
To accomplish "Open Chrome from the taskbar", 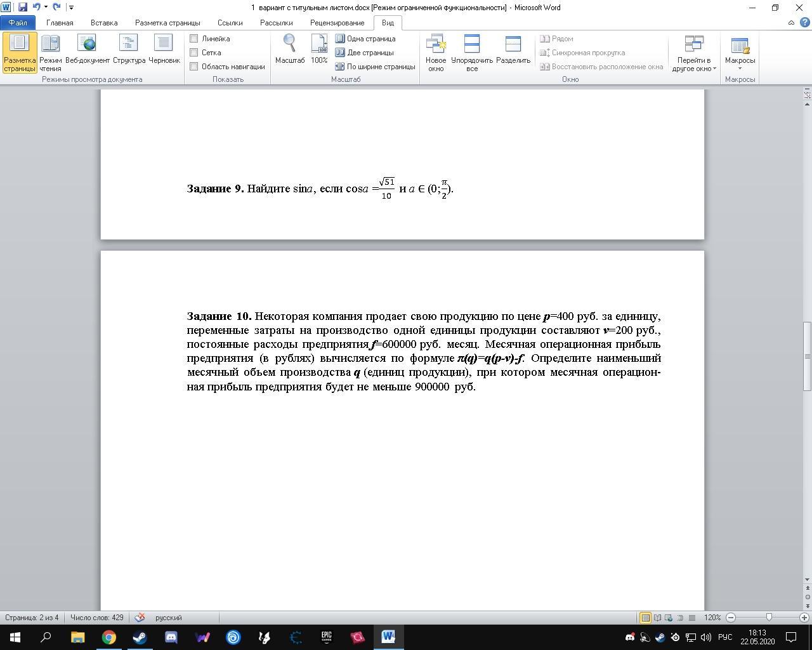I will [x=108, y=637].
